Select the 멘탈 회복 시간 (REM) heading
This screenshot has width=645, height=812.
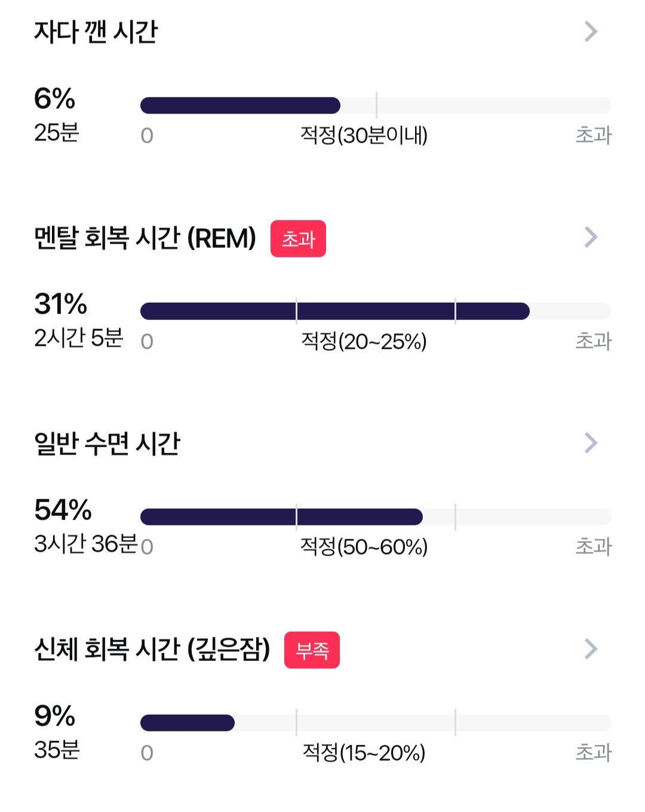[145, 238]
